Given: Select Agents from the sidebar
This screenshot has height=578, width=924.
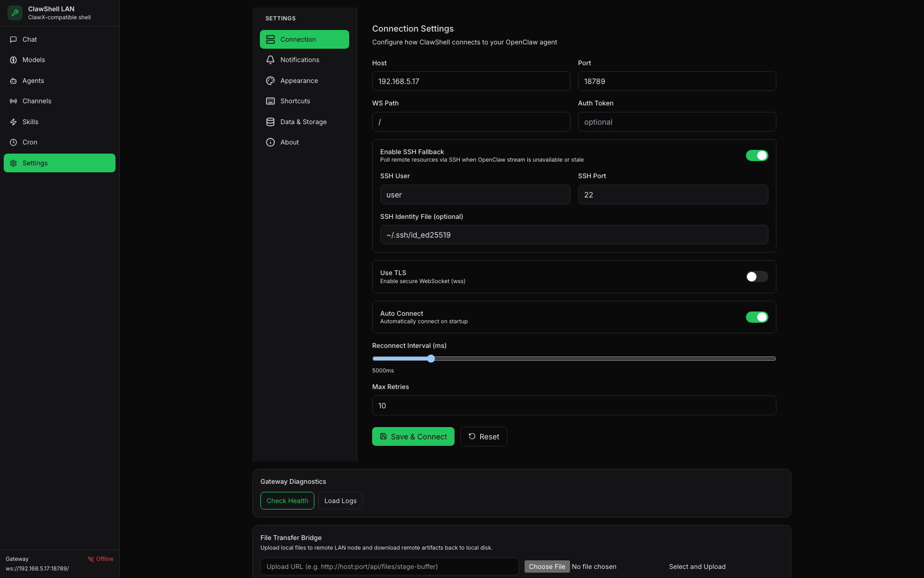Looking at the screenshot, I should coord(33,80).
